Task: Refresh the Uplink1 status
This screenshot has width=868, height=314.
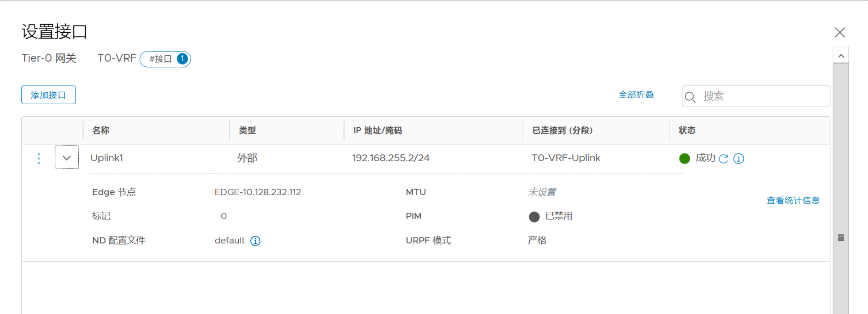Action: pos(723,159)
